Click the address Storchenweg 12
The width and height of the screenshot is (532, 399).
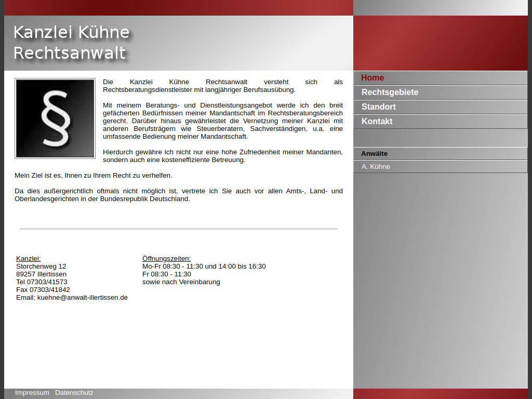click(41, 266)
